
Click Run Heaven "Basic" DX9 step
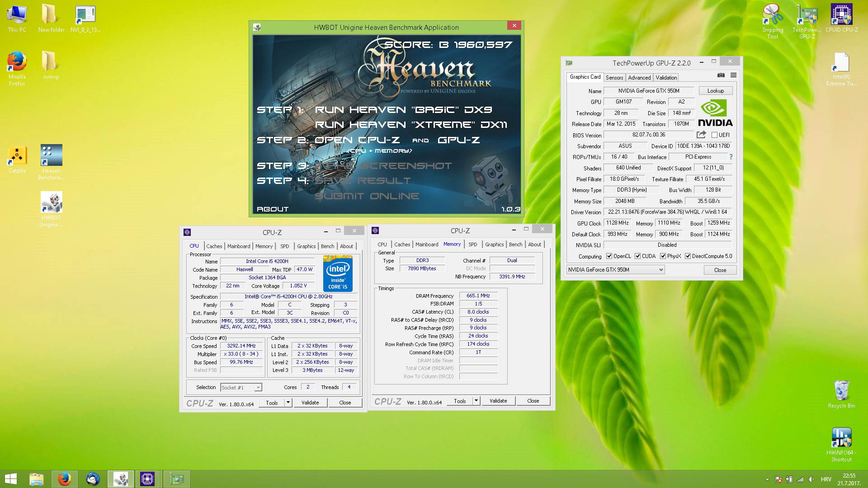[x=403, y=110]
